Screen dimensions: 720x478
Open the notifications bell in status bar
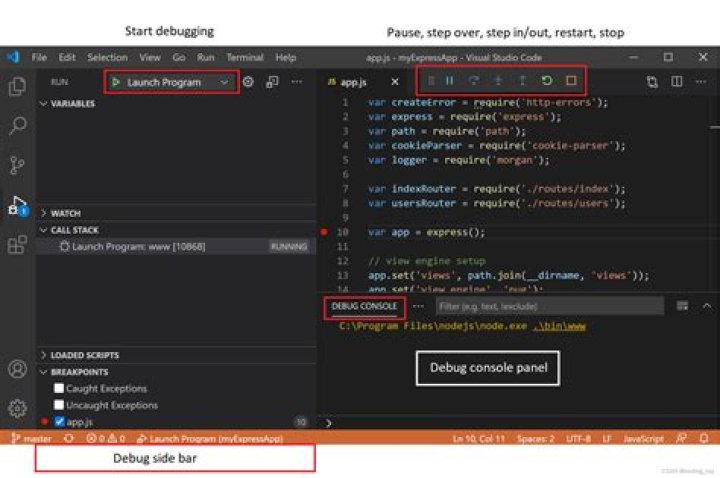click(703, 439)
